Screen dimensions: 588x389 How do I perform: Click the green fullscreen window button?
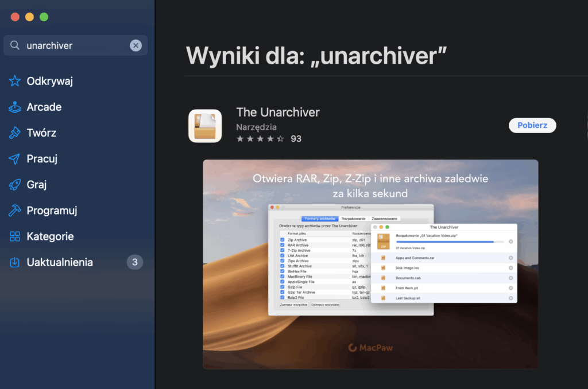[x=44, y=17]
